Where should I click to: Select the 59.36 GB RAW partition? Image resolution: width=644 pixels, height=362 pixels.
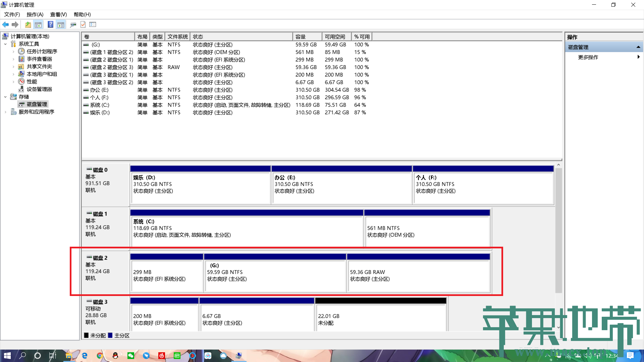419,276
